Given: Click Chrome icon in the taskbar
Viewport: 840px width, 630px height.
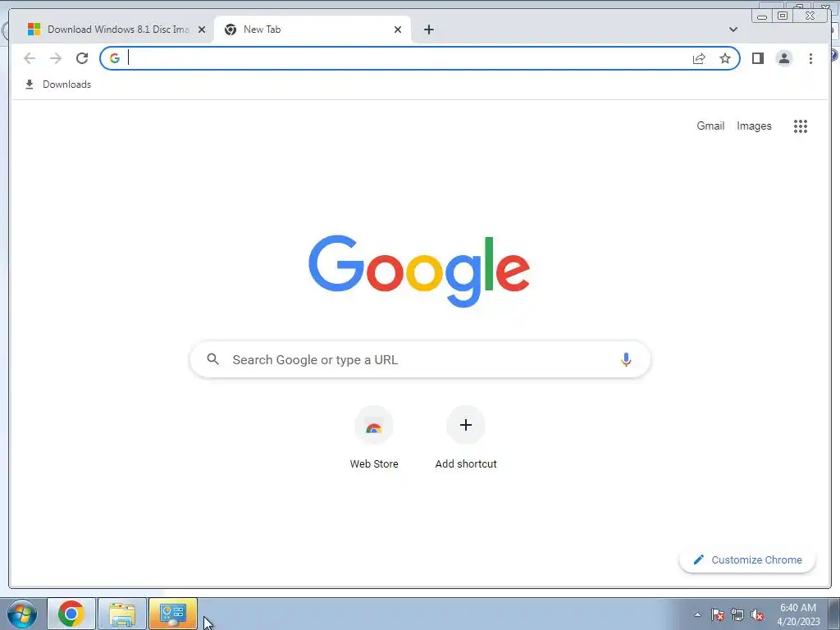Looking at the screenshot, I should point(71,614).
